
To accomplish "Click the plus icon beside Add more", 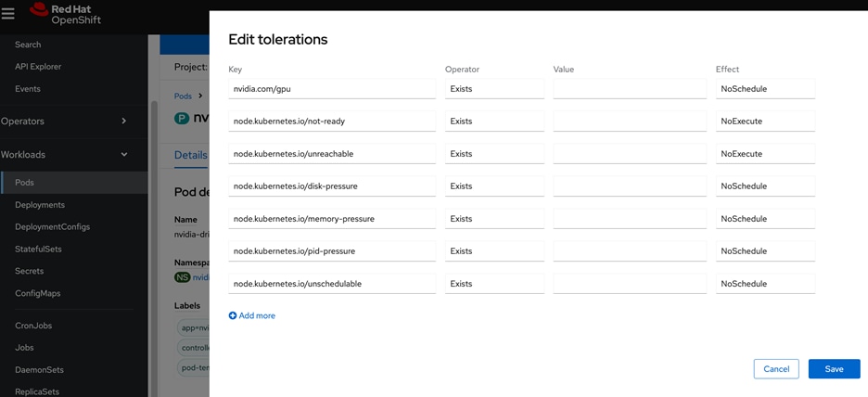I will pos(233,315).
